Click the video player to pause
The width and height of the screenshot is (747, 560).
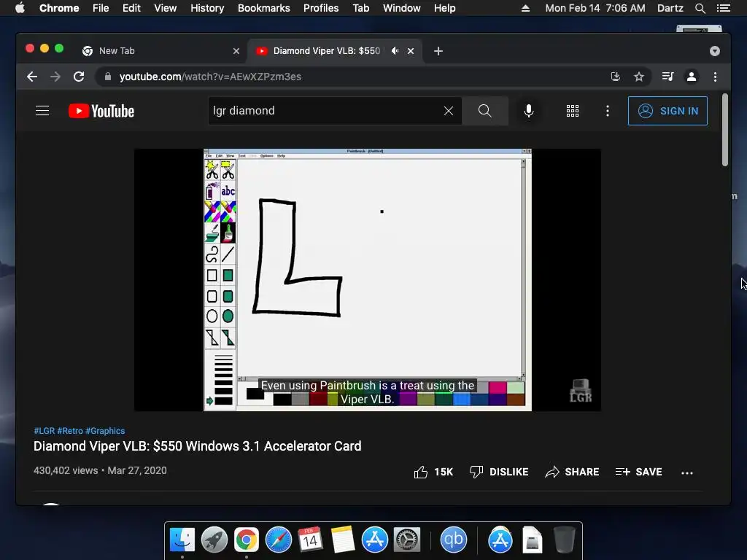pos(368,280)
